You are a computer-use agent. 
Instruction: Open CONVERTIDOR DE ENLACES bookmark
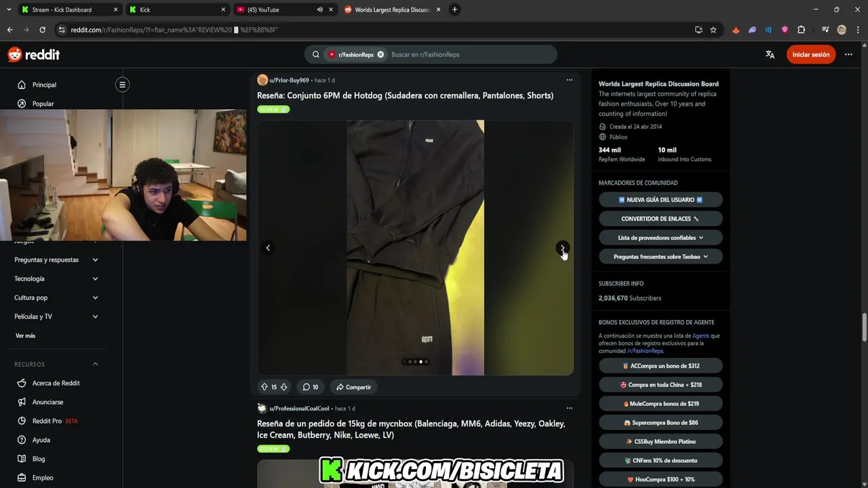click(660, 219)
